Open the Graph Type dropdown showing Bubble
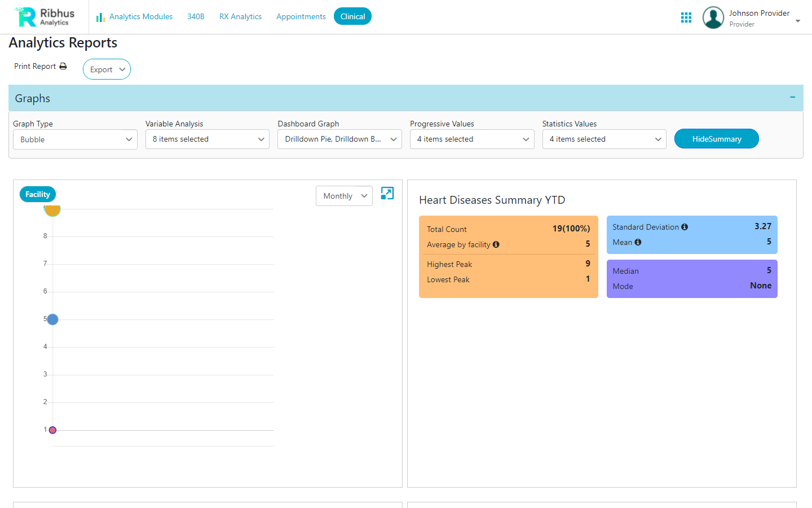 click(x=75, y=139)
